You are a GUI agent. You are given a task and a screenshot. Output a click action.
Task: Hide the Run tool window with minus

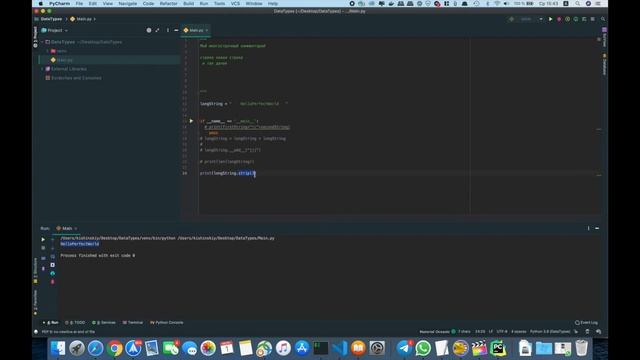pyautogui.click(x=597, y=229)
